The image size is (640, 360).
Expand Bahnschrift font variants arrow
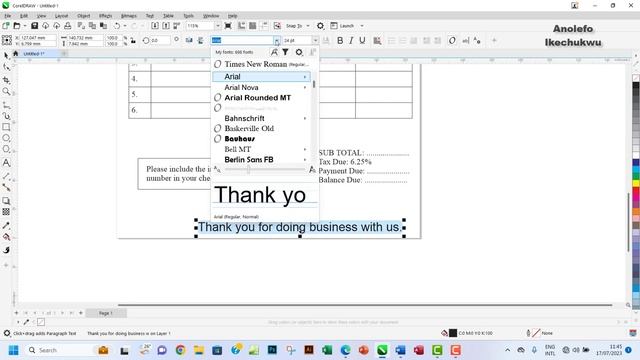304,118
